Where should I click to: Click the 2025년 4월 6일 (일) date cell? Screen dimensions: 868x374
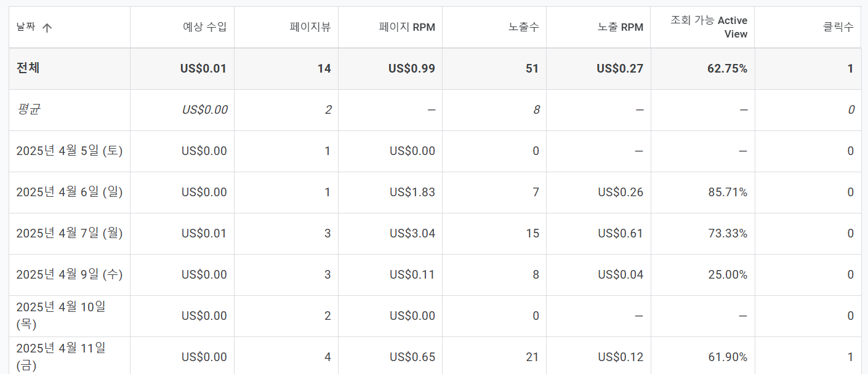[x=70, y=192]
